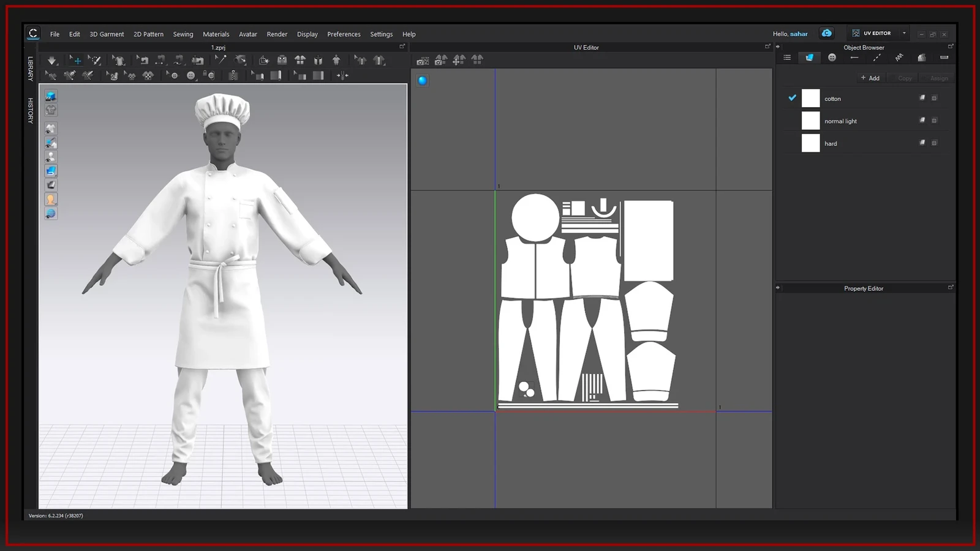
Task: Click the fourth UV Editor garment icon
Action: (477, 59)
